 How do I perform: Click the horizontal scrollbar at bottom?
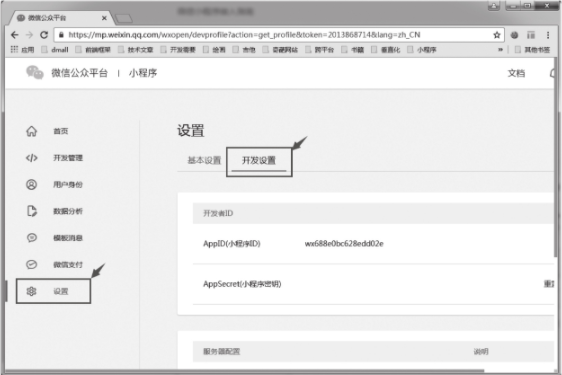245,371
